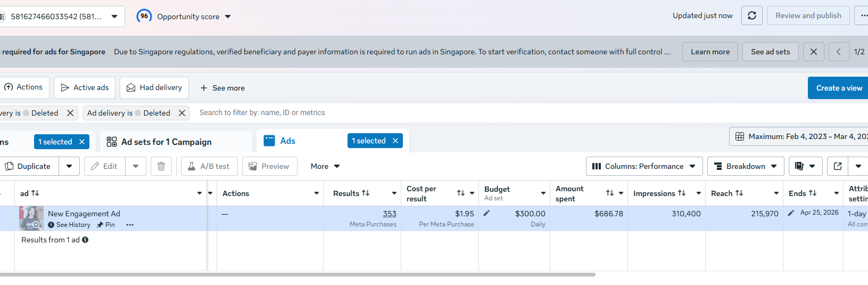Expand the Duplicate dropdown arrow
868x285 pixels.
click(69, 166)
